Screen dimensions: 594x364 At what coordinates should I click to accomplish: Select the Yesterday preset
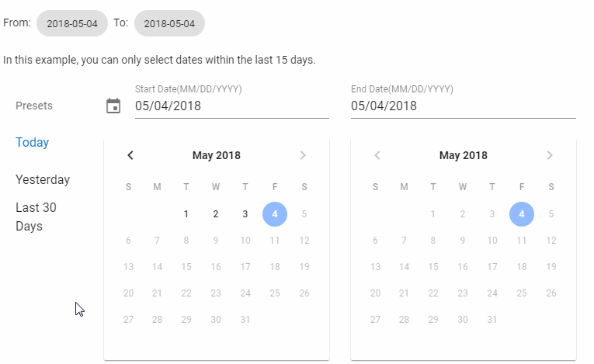43,179
